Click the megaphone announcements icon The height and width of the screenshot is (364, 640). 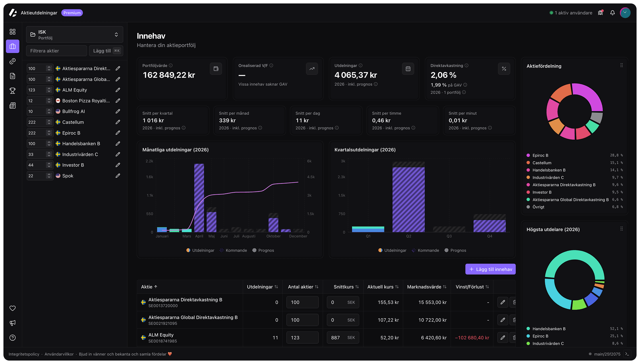(12, 323)
